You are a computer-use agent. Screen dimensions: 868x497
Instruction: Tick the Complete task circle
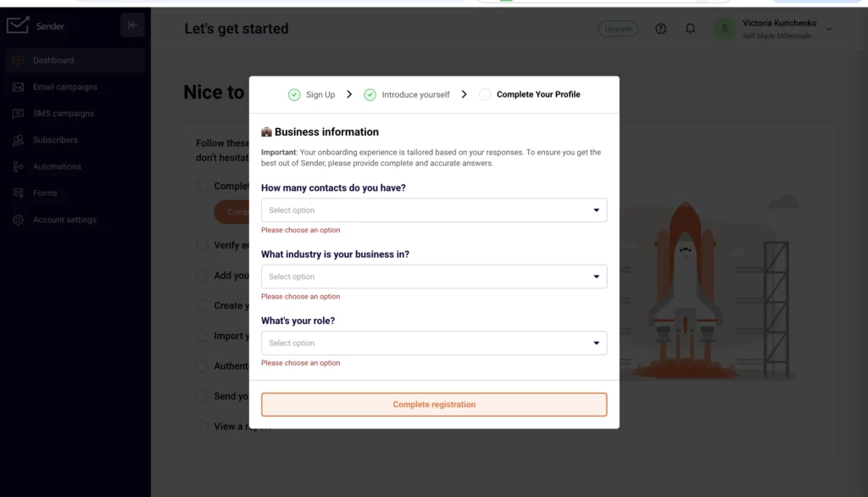[202, 186]
